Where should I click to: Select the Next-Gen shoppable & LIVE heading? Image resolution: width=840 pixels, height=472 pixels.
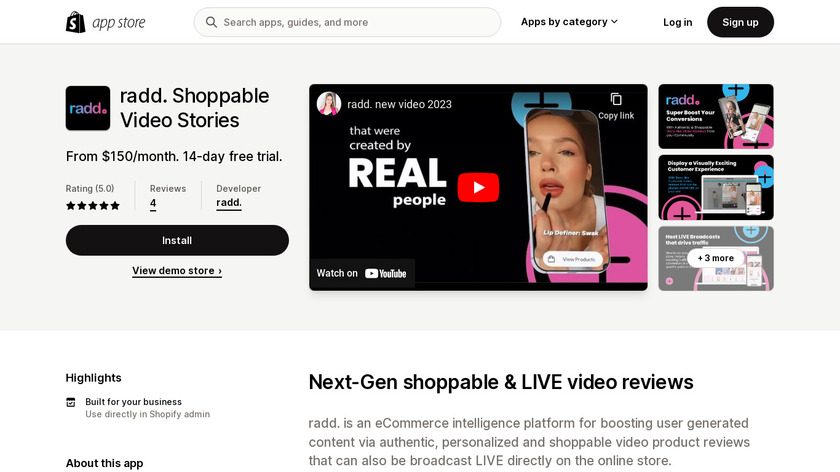[x=501, y=382]
